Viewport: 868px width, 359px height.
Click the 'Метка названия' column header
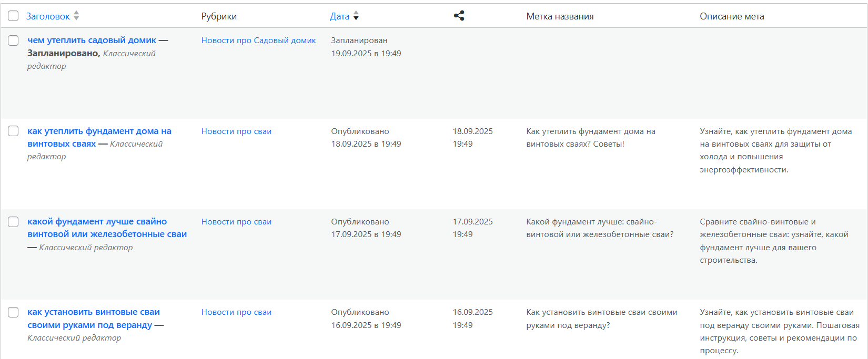point(560,16)
